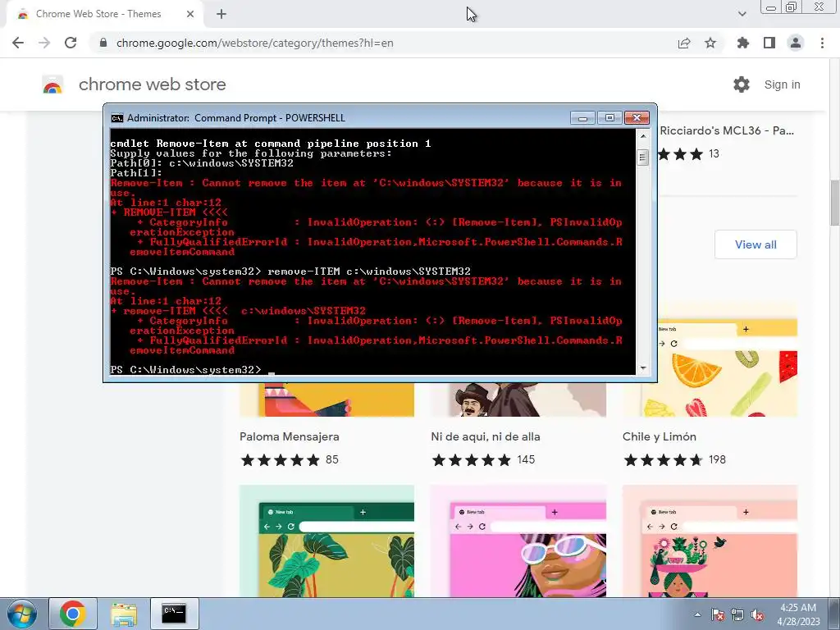Click the Sign in link
The width and height of the screenshot is (840, 630).
click(x=782, y=84)
